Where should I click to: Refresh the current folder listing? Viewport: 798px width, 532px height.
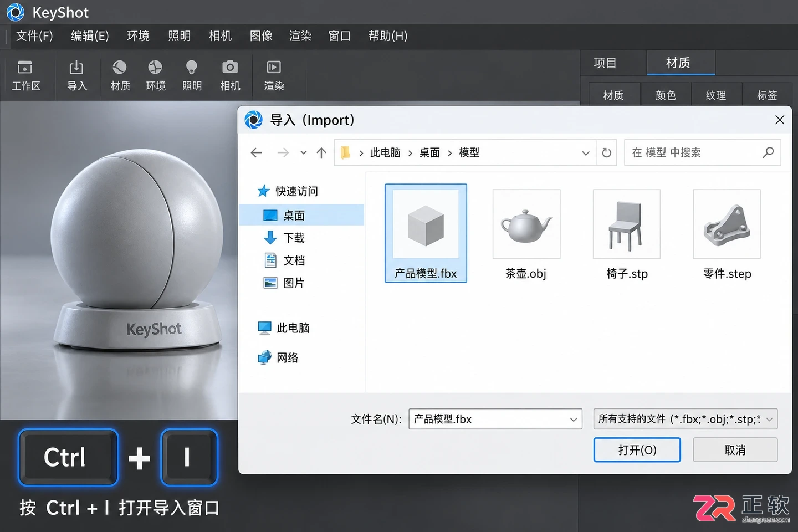607,152
